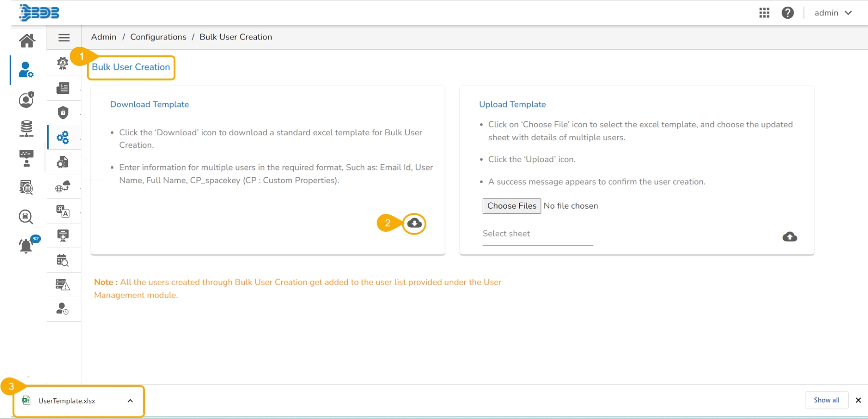This screenshot has height=419, width=868.
Task: Open the shield lock security icon
Action: [63, 113]
